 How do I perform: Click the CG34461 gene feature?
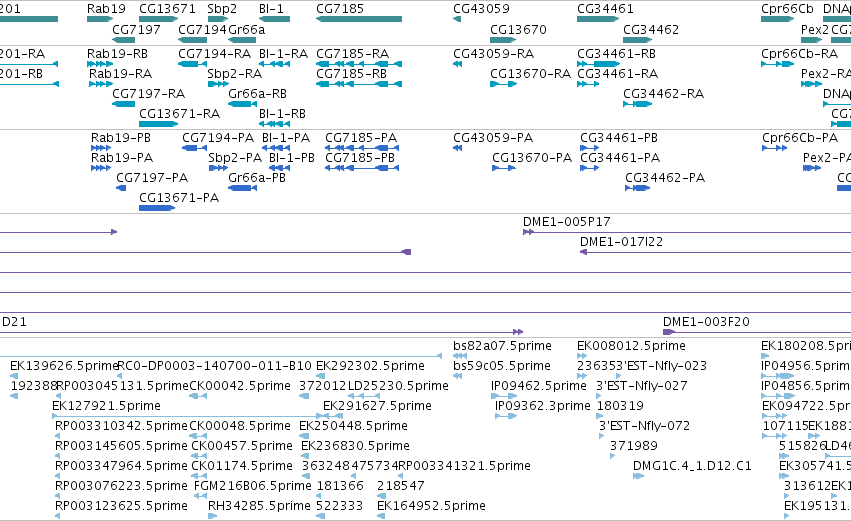(x=598, y=19)
